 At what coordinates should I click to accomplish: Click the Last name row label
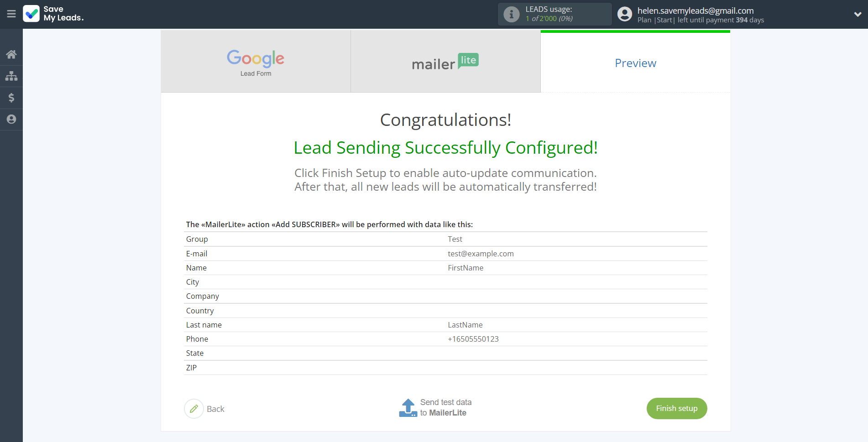point(204,325)
